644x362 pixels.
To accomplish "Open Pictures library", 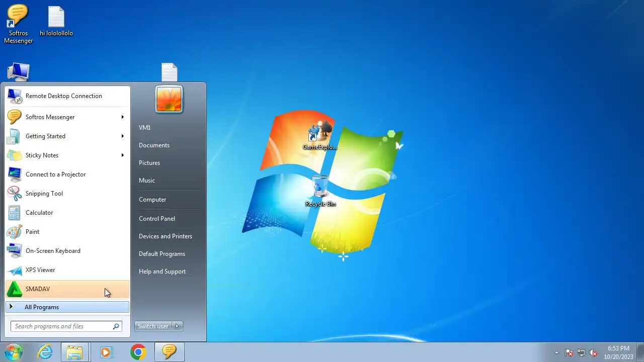I will pyautogui.click(x=149, y=163).
